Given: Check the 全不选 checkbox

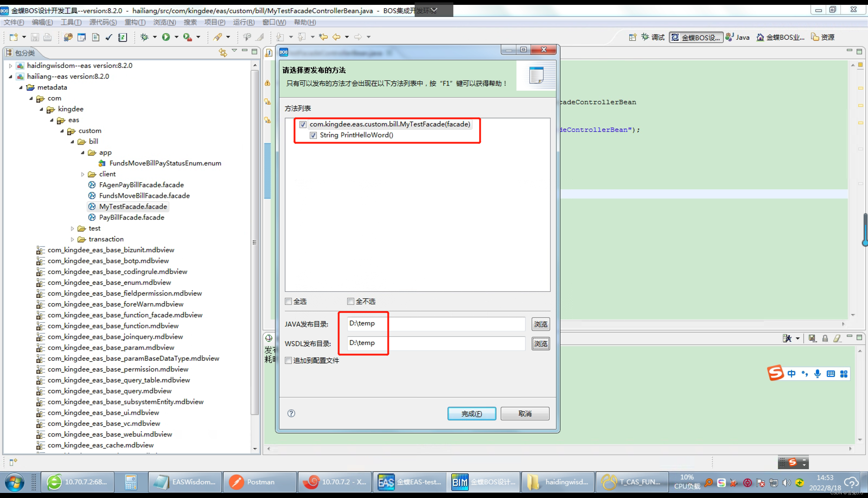Looking at the screenshot, I should tap(351, 301).
